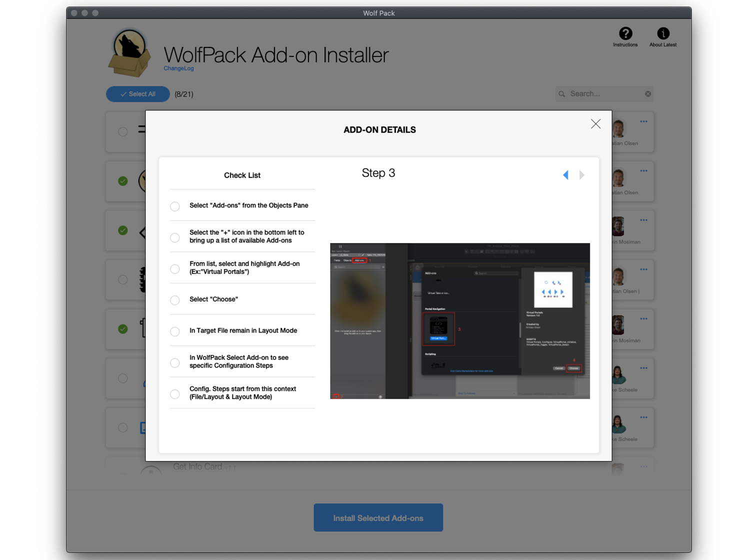Go to the previous step with the blue arrow

point(565,175)
